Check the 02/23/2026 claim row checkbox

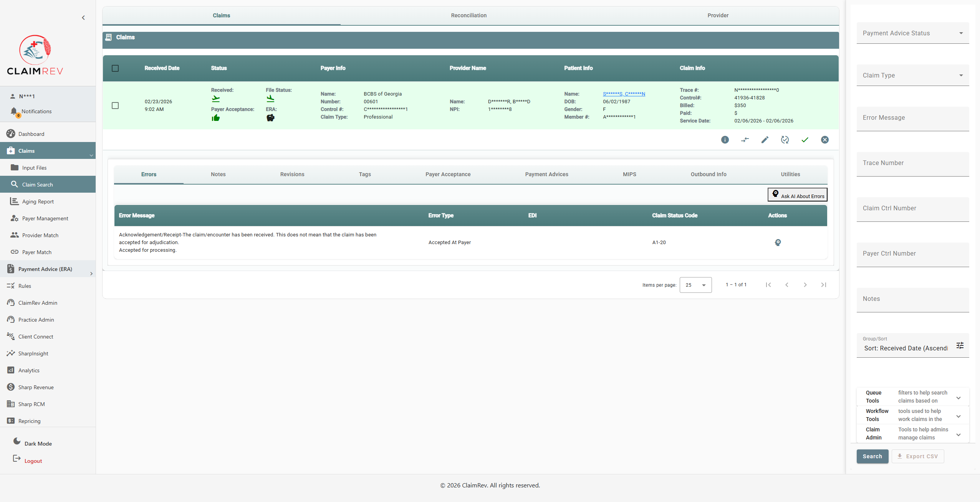115,106
